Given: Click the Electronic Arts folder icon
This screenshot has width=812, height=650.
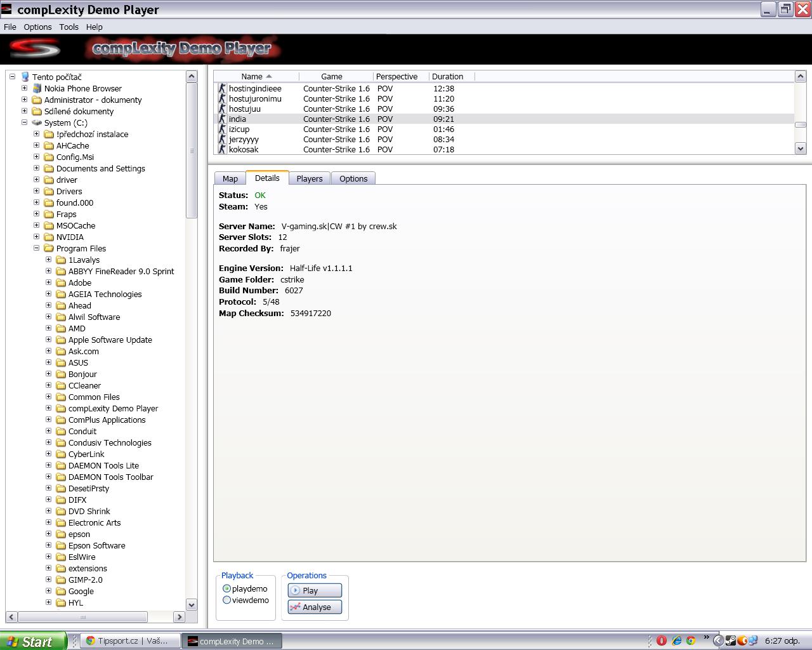Looking at the screenshot, I should 61,522.
